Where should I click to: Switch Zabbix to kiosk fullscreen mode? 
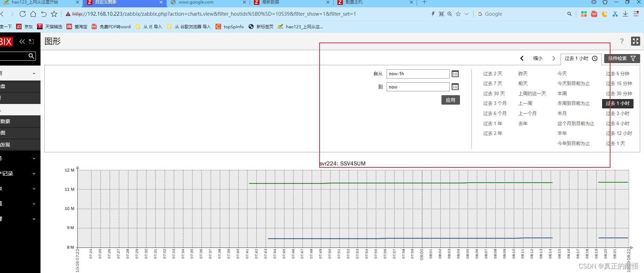point(636,41)
